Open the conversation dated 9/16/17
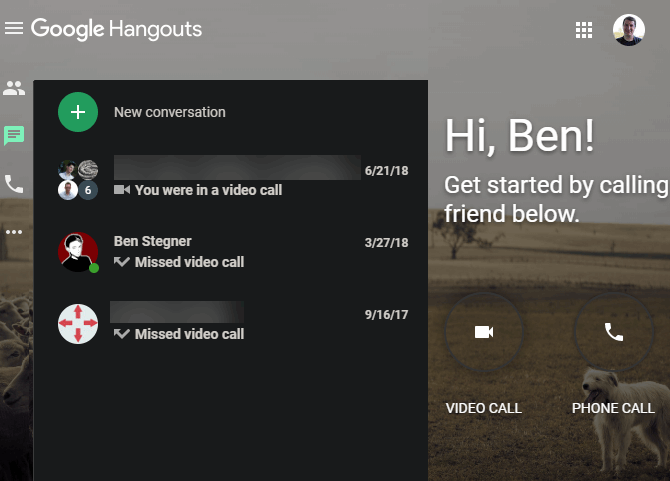 click(230, 323)
